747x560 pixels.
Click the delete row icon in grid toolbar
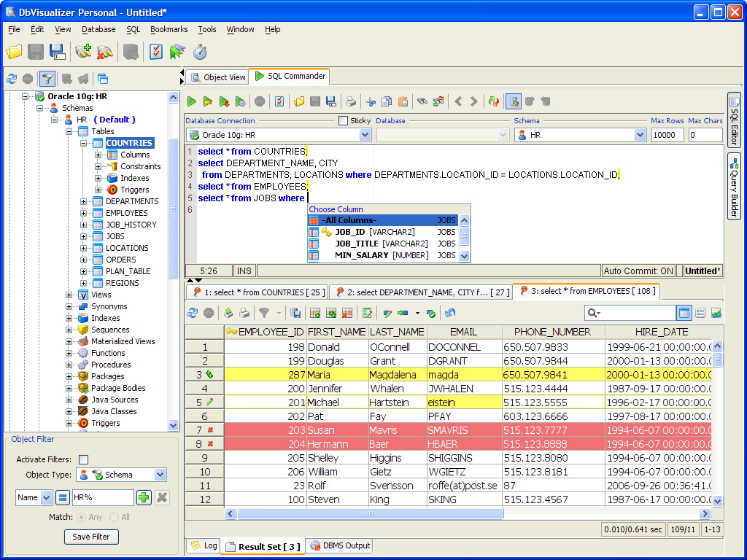(x=347, y=313)
